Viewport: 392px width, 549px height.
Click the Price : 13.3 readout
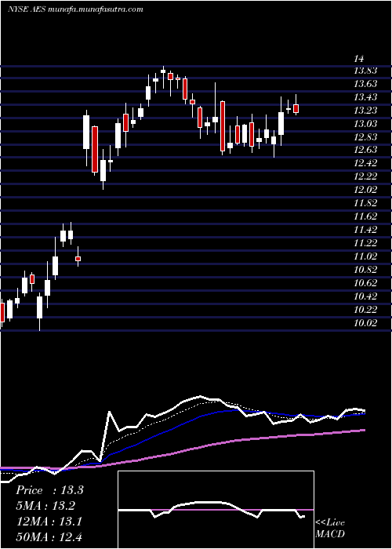pos(49,490)
